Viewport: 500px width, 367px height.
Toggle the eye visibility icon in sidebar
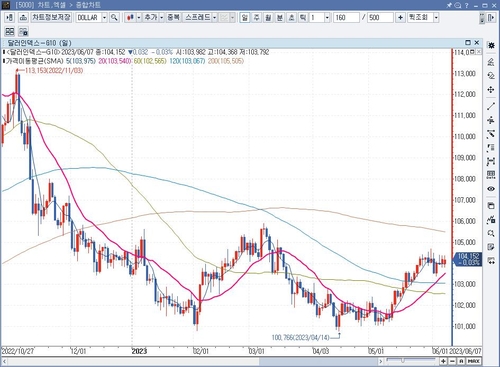491,189
